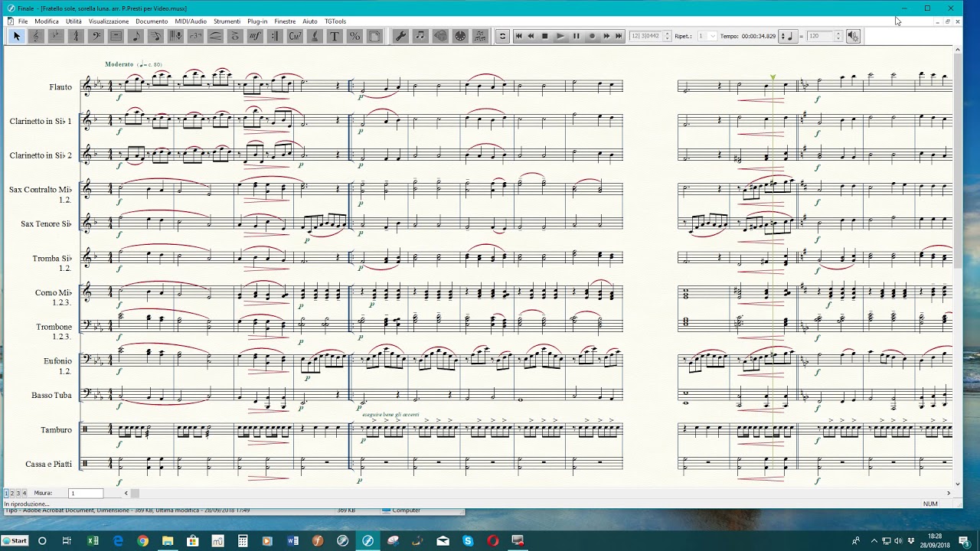Open the TGTools menu
This screenshot has height=551, width=980.
pos(335,21)
